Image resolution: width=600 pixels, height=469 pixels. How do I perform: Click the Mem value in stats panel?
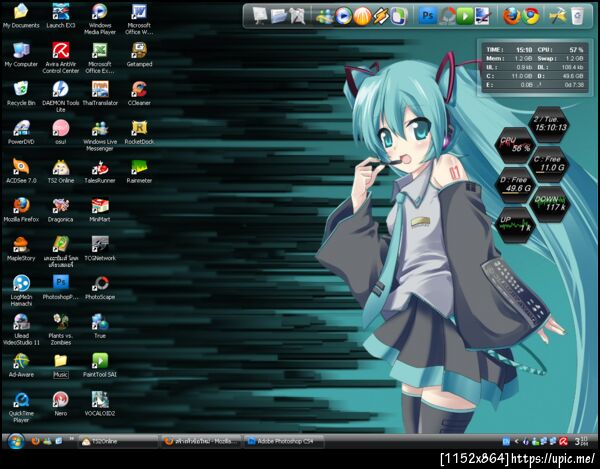point(523,59)
